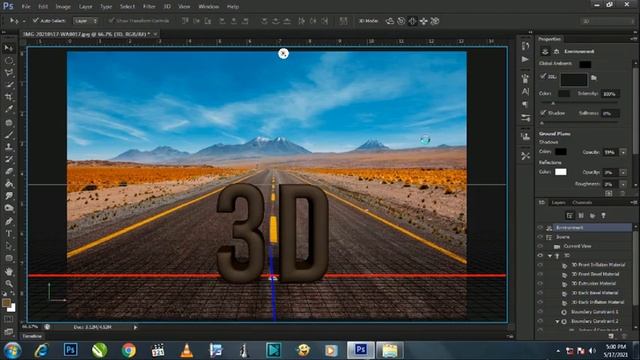Open VLC media player from taskbar
640x360 pixels.
(x=187, y=350)
